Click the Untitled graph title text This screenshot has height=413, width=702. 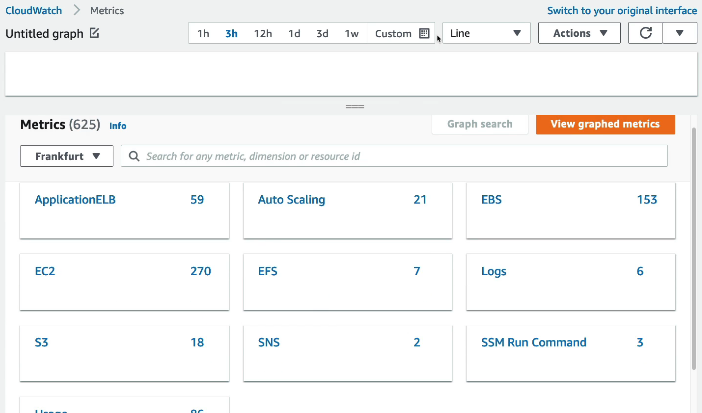44,34
